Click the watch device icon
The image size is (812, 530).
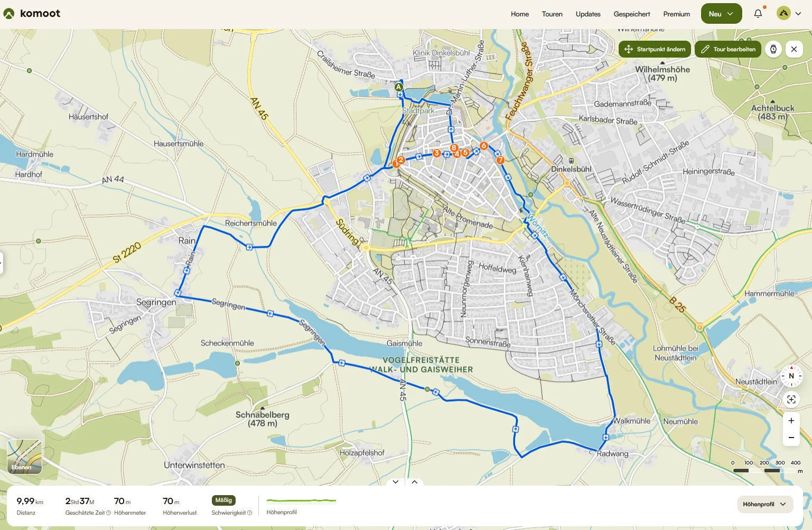(x=773, y=49)
